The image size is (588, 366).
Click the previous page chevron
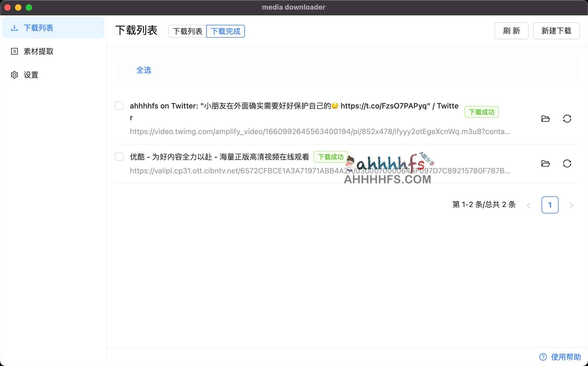[x=529, y=205]
